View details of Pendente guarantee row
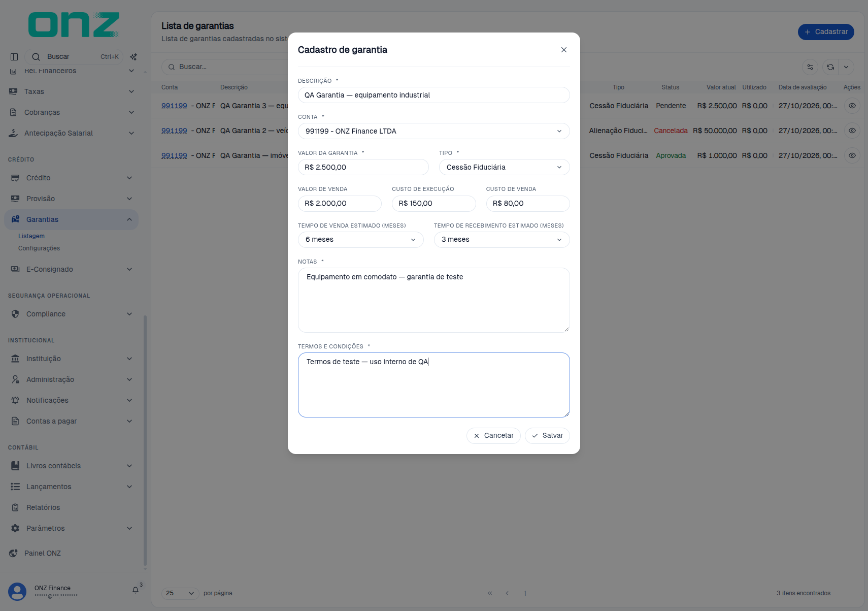This screenshot has width=868, height=611. click(x=852, y=106)
